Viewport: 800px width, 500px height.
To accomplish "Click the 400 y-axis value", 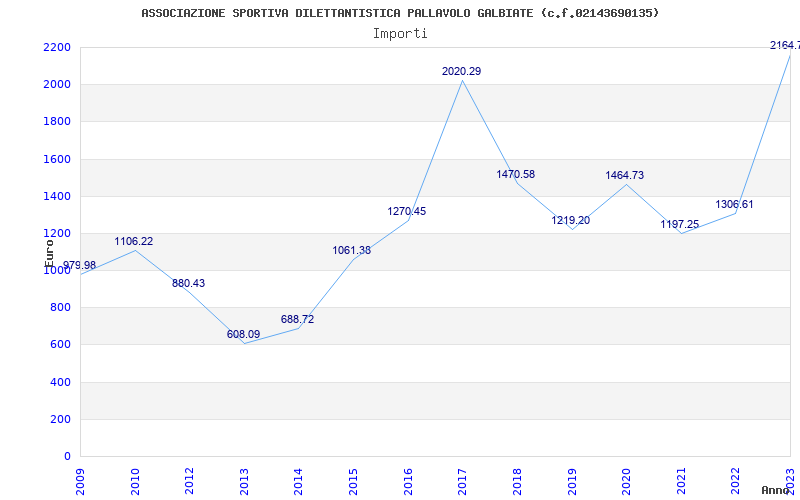I will [x=61, y=382].
